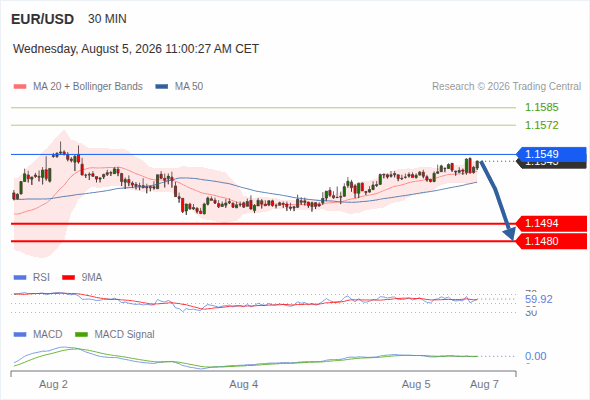Click the blue downward forecast arrow head

tap(510, 233)
